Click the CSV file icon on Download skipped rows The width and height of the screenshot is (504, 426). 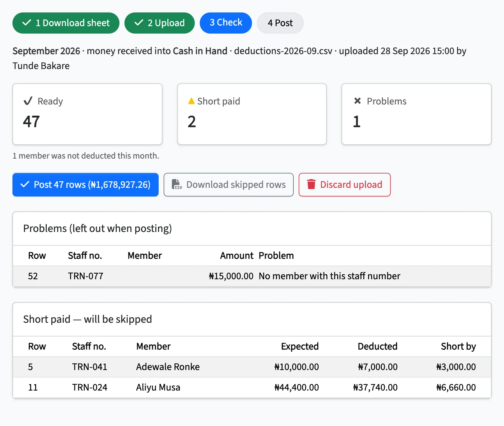coord(177,184)
